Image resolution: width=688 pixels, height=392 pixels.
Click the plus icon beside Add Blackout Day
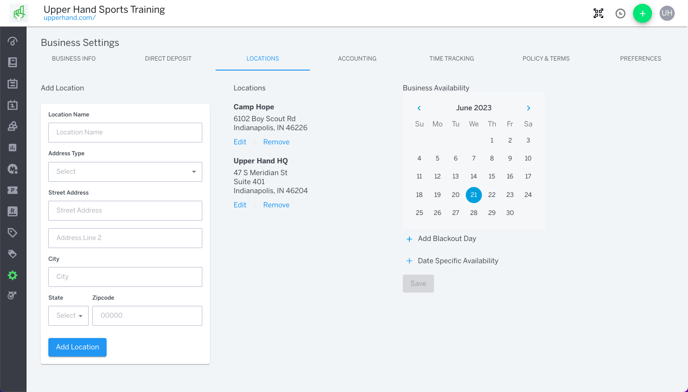pyautogui.click(x=409, y=239)
